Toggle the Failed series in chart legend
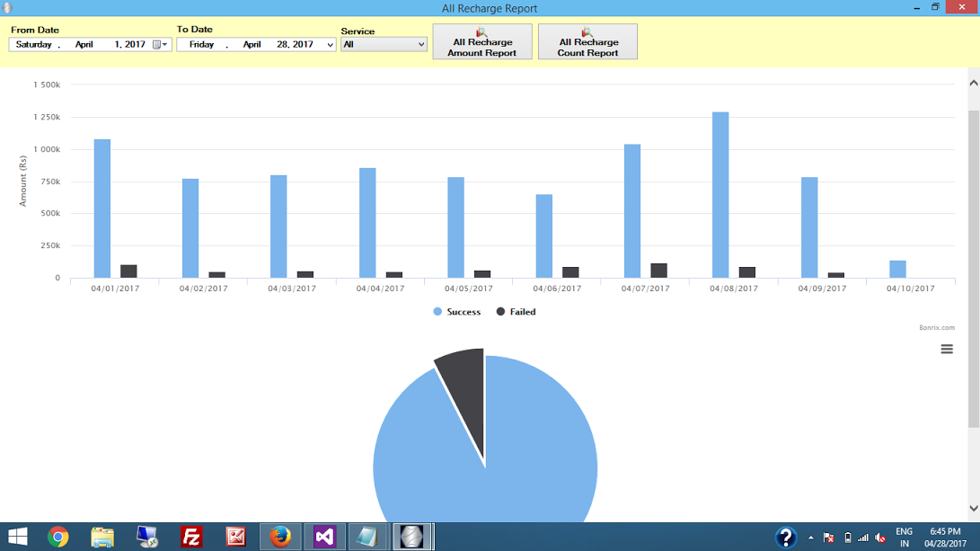The height and width of the screenshot is (551, 980). [516, 312]
